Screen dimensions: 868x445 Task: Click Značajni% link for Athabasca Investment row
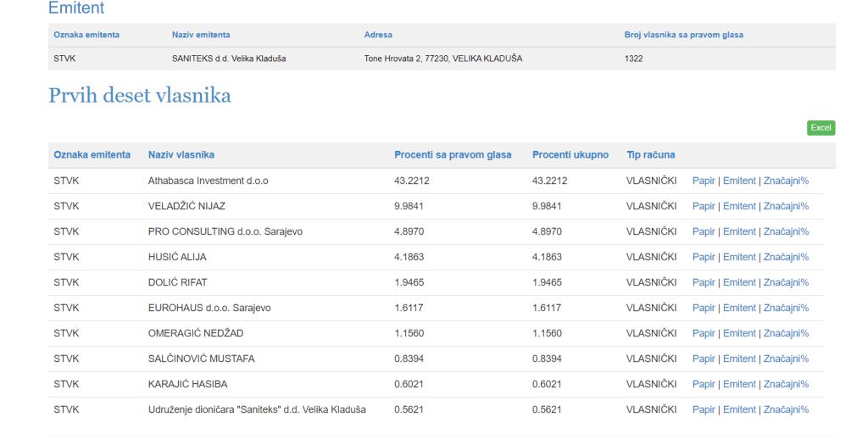tap(786, 181)
